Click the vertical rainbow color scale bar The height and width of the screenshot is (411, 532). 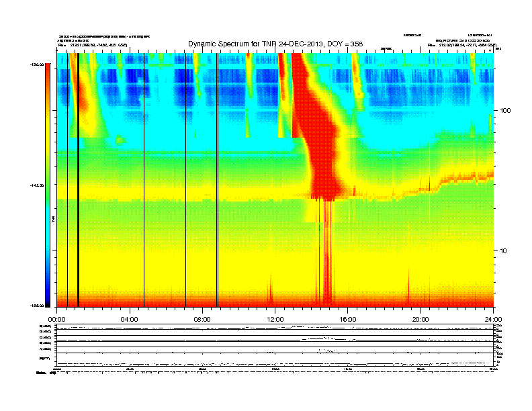coord(48,185)
